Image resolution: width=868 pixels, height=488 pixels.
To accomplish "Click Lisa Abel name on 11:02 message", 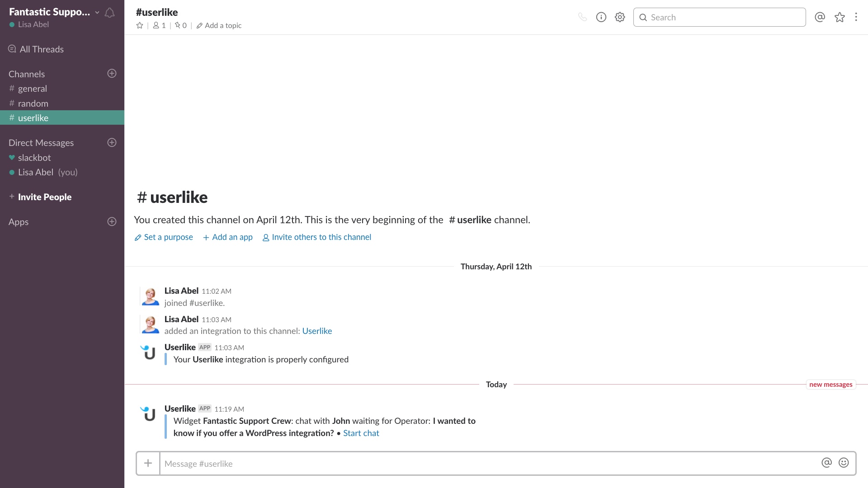I will (181, 291).
